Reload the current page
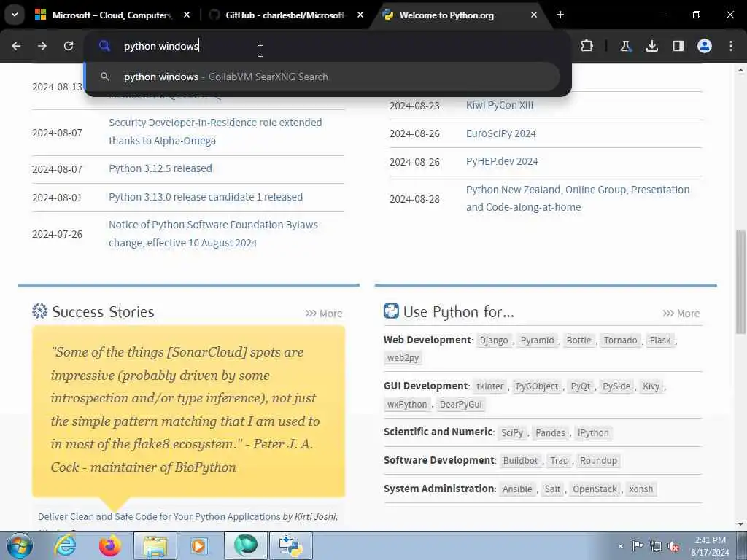Image resolution: width=747 pixels, height=560 pixels. pyautogui.click(x=69, y=46)
